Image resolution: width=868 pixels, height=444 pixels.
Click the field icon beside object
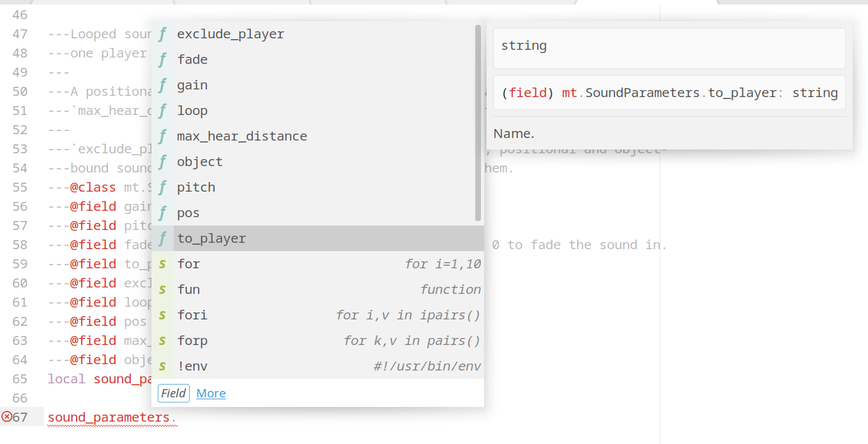[162, 162]
